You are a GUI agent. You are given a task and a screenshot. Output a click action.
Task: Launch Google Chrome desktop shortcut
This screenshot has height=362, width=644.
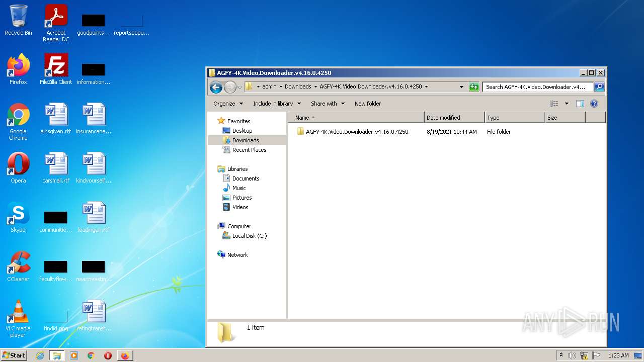[x=18, y=122]
